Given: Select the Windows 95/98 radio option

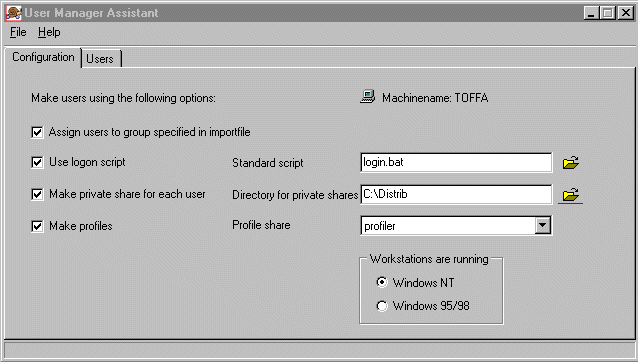Looking at the screenshot, I should 382,305.
